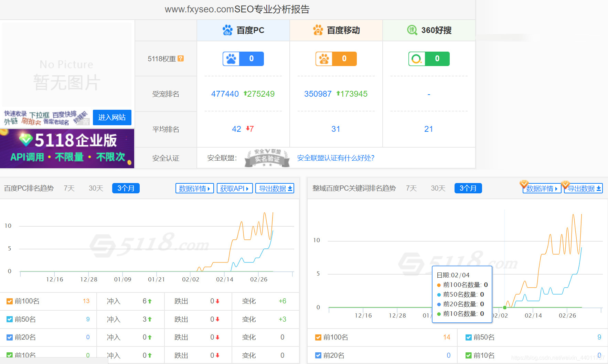Viewport: 608px width, 364px height.
Task: Select 3个月 tab in 百度PC排名趋势
Action: [x=126, y=188]
